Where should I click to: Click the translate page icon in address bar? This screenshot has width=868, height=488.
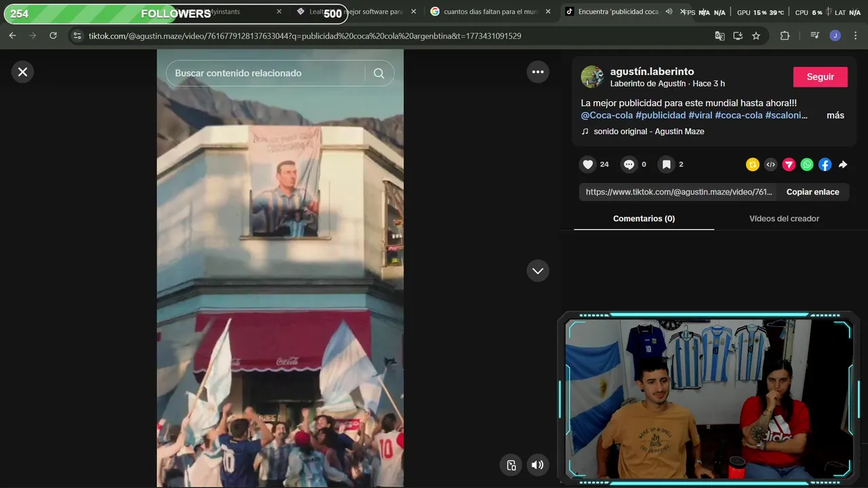720,36
